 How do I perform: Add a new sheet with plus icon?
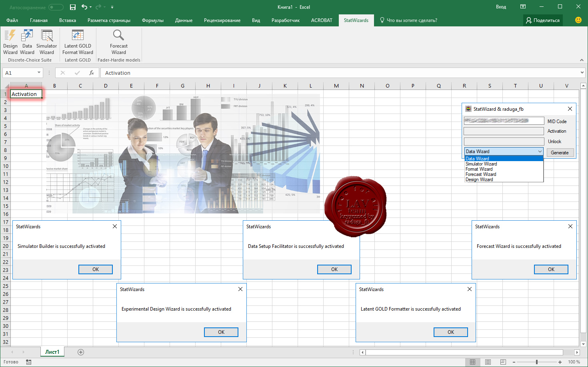click(x=81, y=352)
